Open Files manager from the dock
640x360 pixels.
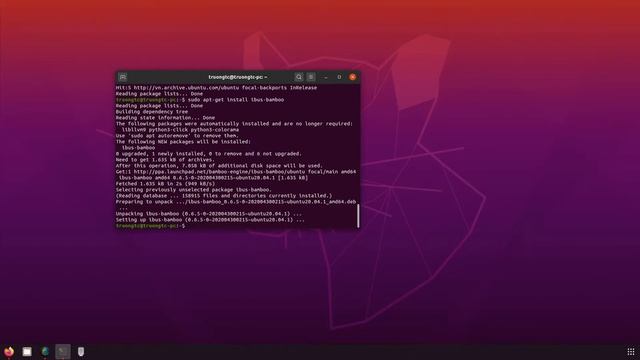[x=27, y=351]
